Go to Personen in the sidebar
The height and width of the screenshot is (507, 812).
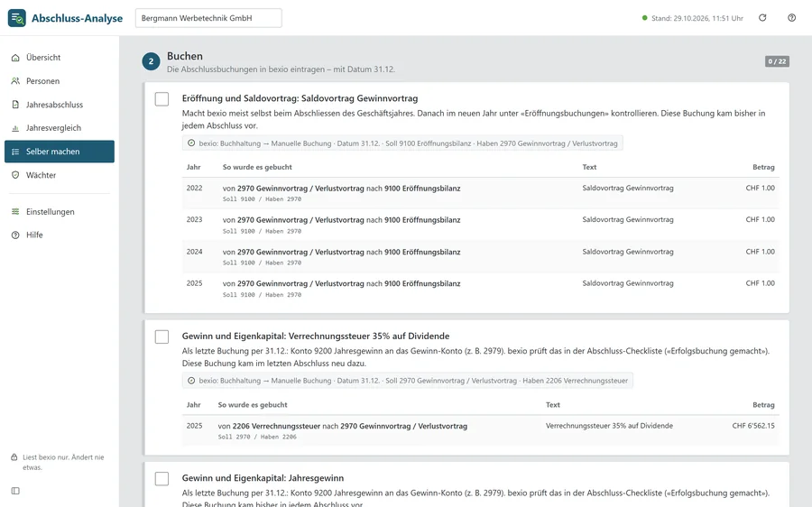[60, 81]
